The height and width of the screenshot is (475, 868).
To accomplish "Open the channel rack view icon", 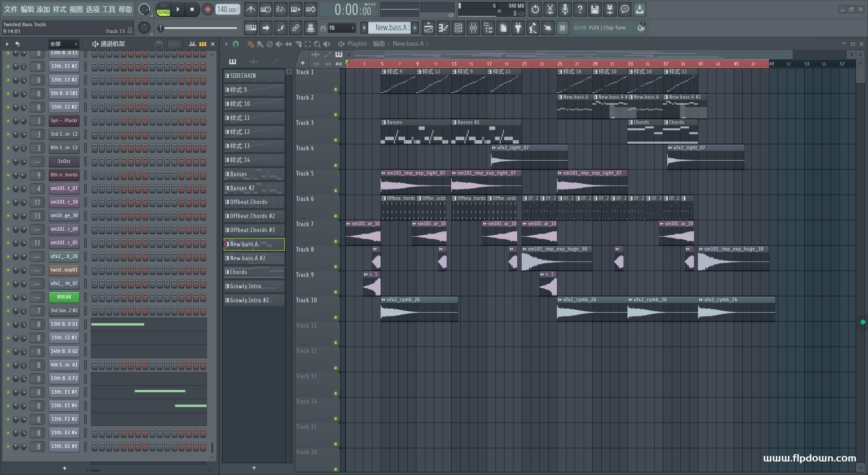I will pyautogui.click(x=458, y=28).
